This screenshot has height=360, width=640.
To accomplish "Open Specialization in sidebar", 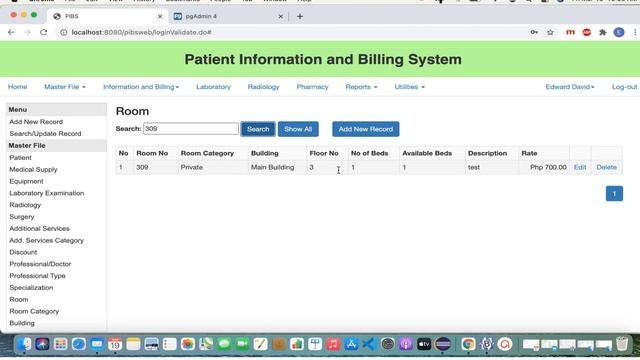I will tap(31, 288).
